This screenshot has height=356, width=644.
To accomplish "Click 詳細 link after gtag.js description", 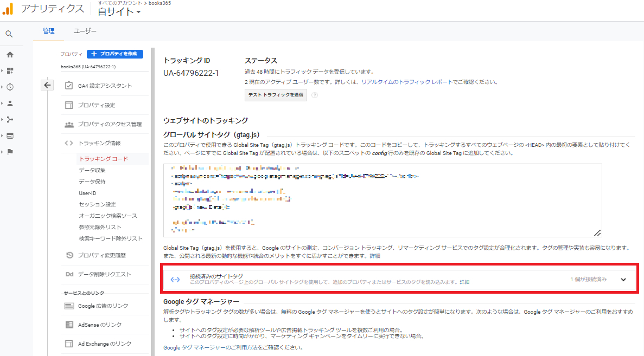I will point(375,256).
